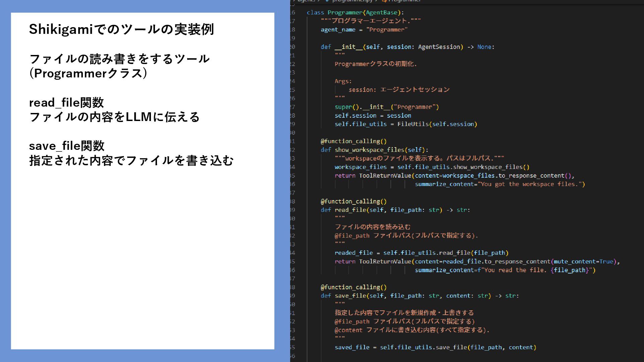Place cursor on 'agent_name = "Programmer"'
The image size is (644, 362).
click(364, 29)
